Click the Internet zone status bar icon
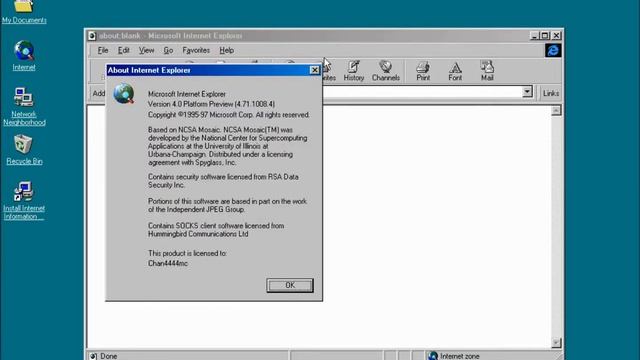The height and width of the screenshot is (360, 640). coord(433,356)
